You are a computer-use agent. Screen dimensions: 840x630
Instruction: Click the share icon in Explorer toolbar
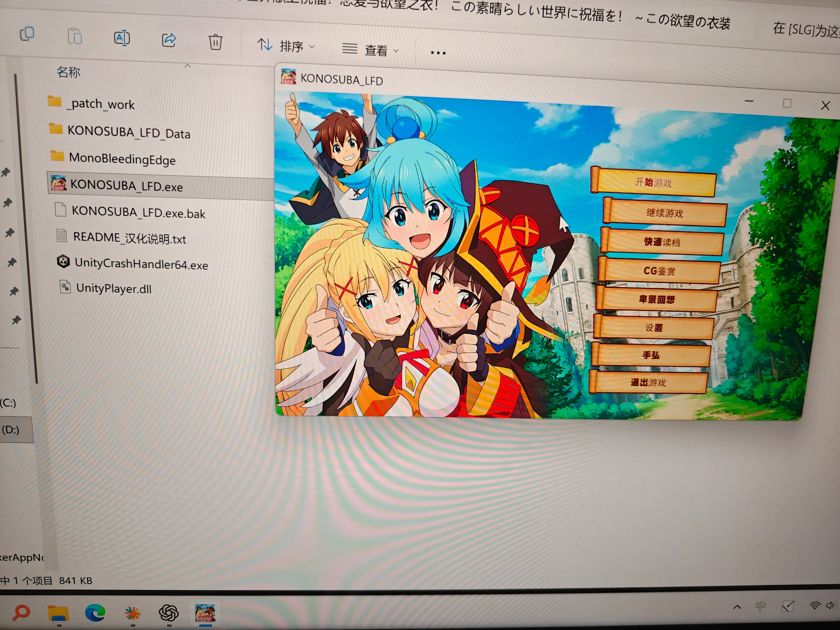click(x=169, y=40)
